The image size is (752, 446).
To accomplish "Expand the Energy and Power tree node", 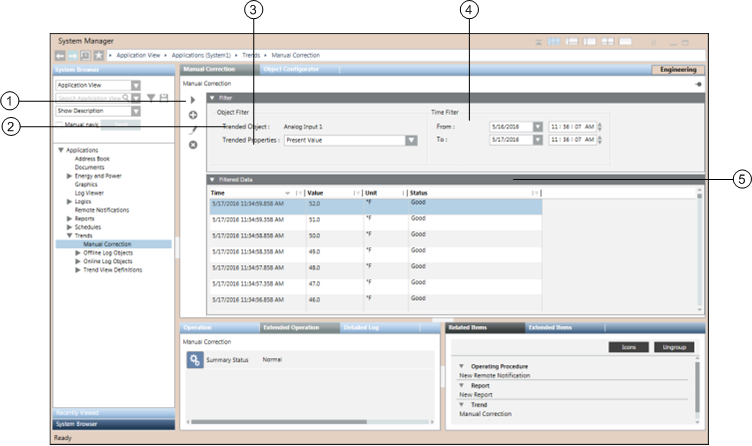I will pyautogui.click(x=69, y=176).
